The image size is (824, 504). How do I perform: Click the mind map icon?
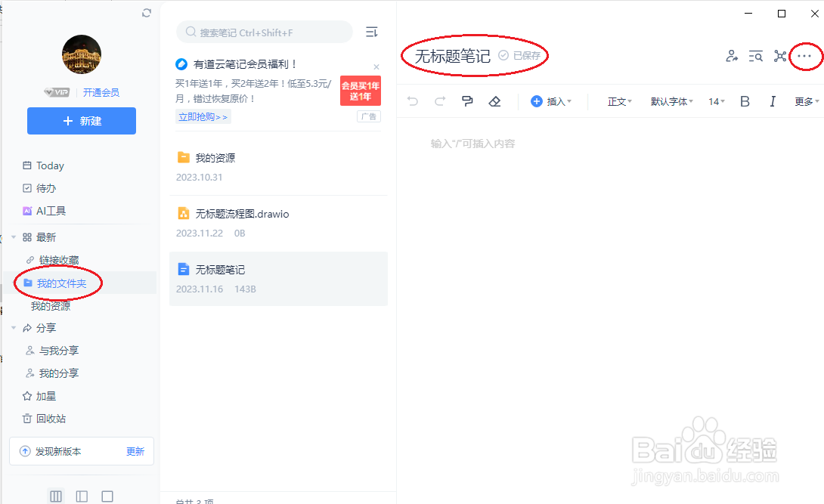pos(780,56)
